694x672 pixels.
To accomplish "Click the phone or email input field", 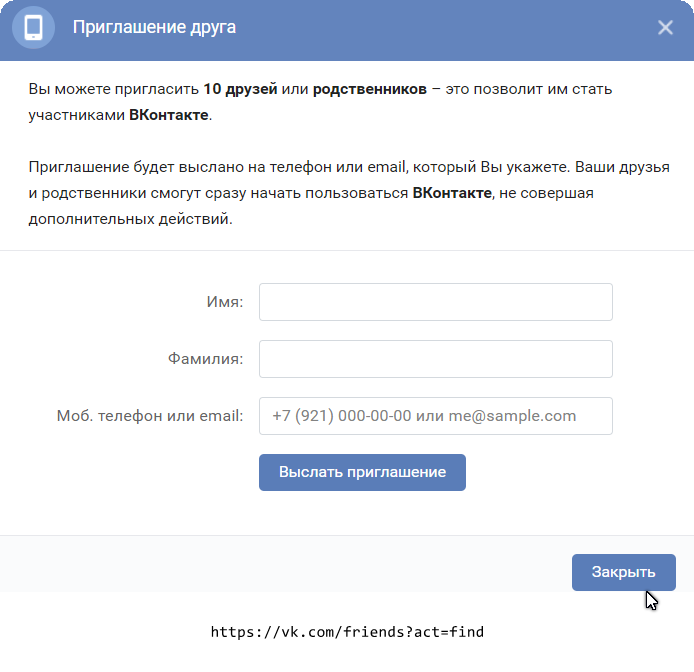I will [x=435, y=416].
